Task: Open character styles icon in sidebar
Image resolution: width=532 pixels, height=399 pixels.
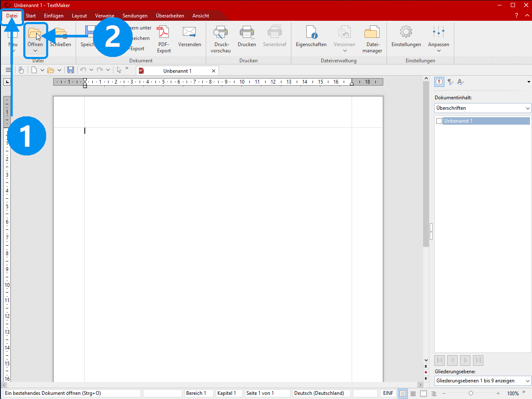Action: coord(461,82)
